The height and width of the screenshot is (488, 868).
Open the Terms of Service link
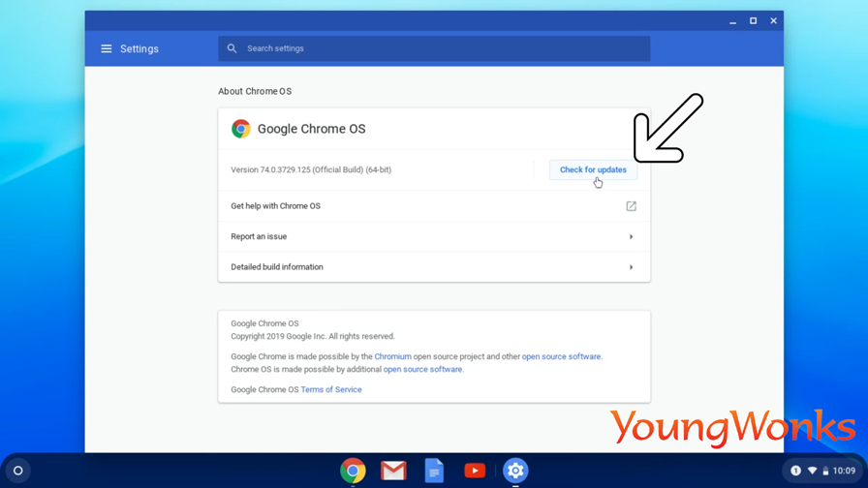click(x=331, y=389)
